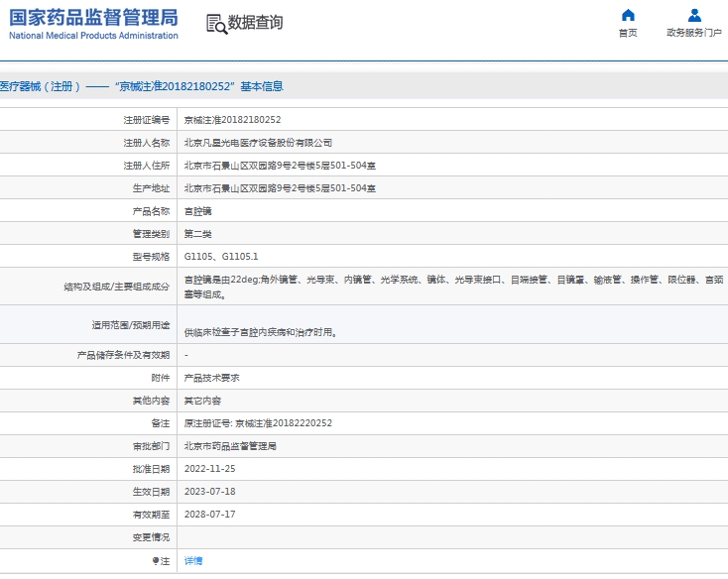The width and height of the screenshot is (728, 579).
Task: Click the 管理类别 row label
Action: click(152, 234)
